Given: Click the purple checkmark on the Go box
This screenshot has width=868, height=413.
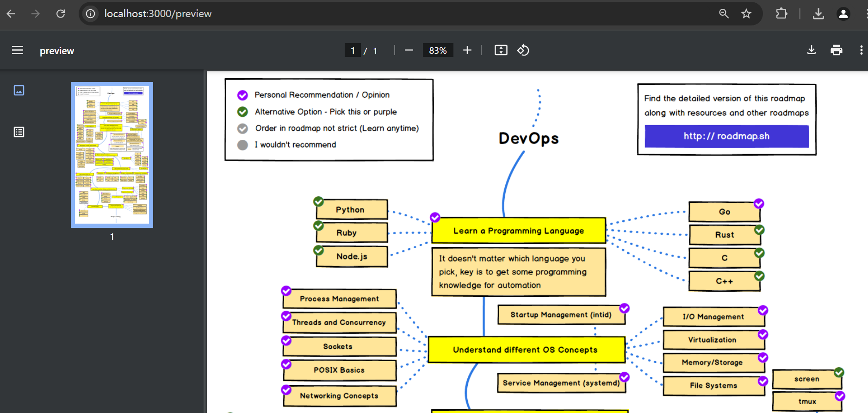Looking at the screenshot, I should (759, 204).
